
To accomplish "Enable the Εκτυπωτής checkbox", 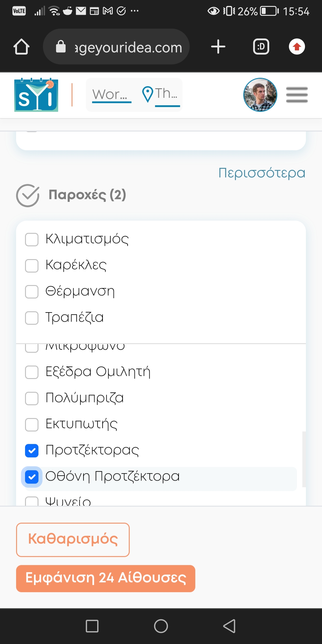I will pyautogui.click(x=32, y=424).
